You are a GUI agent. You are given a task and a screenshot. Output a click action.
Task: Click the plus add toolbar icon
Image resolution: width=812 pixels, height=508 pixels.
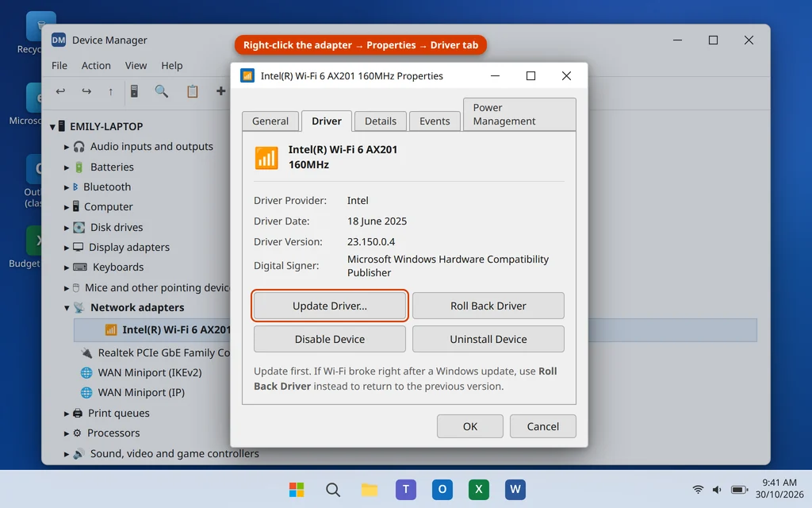tap(220, 91)
